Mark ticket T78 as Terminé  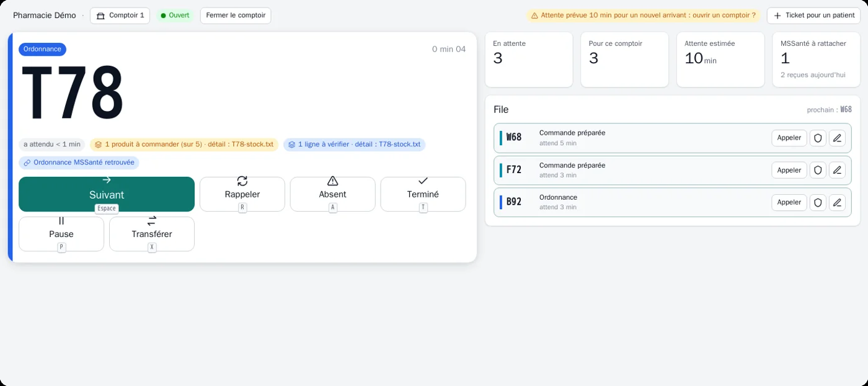click(x=423, y=194)
